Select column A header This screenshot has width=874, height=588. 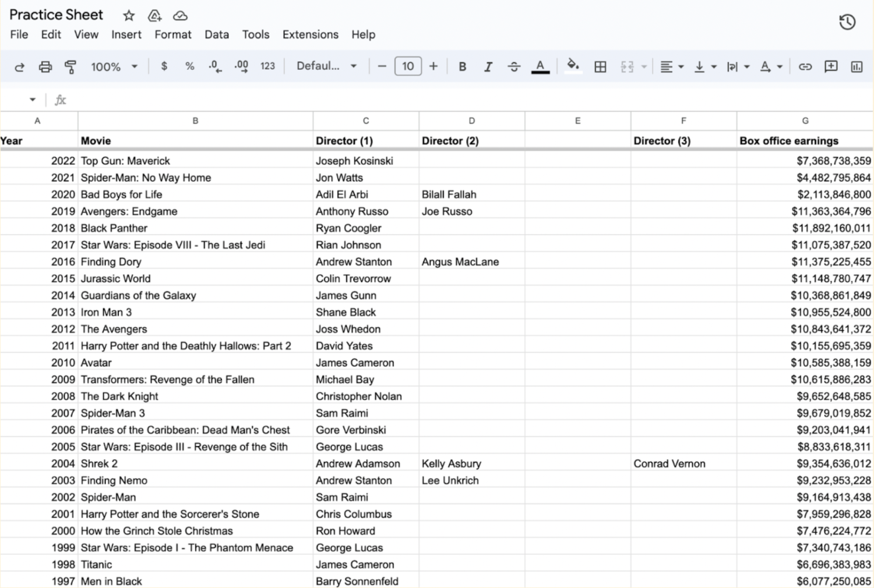coord(38,121)
